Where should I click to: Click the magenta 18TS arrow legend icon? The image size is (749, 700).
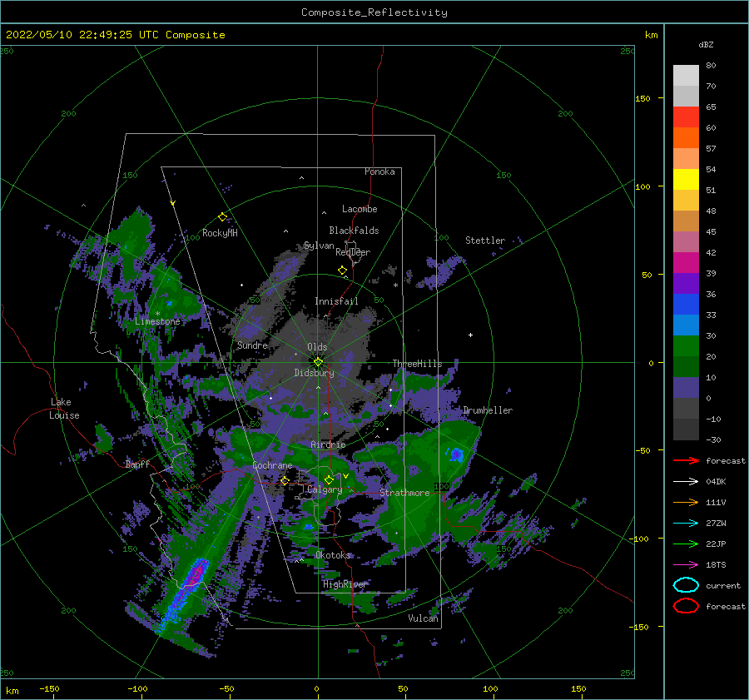[686, 565]
